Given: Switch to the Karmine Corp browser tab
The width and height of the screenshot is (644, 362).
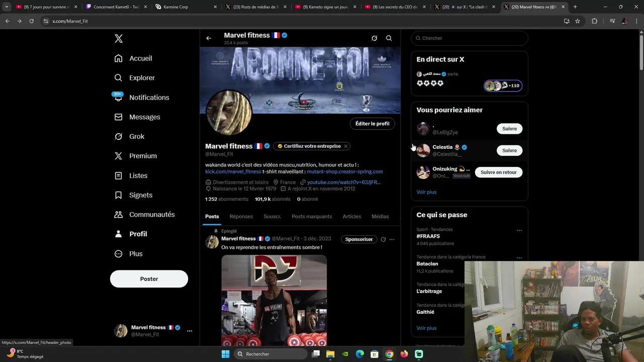Looking at the screenshot, I should click(x=186, y=7).
